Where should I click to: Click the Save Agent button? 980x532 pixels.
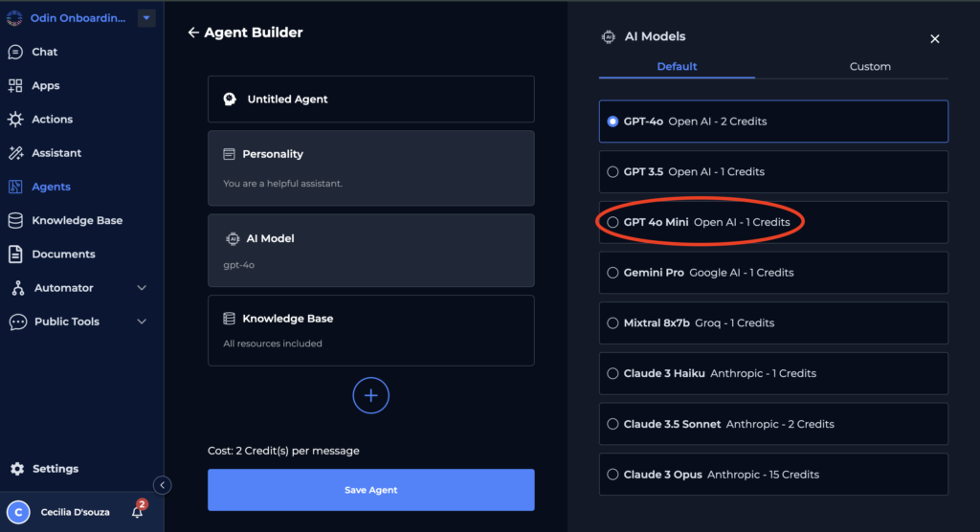click(370, 490)
